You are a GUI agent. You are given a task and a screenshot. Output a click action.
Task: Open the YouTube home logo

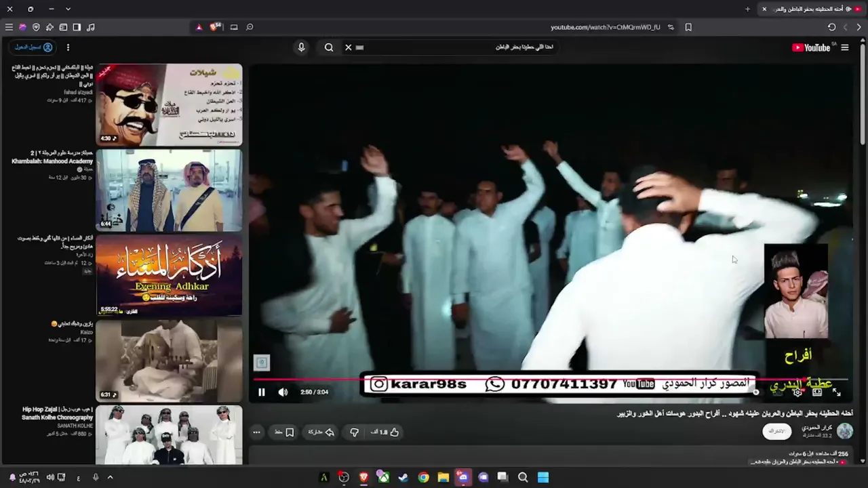click(x=811, y=47)
